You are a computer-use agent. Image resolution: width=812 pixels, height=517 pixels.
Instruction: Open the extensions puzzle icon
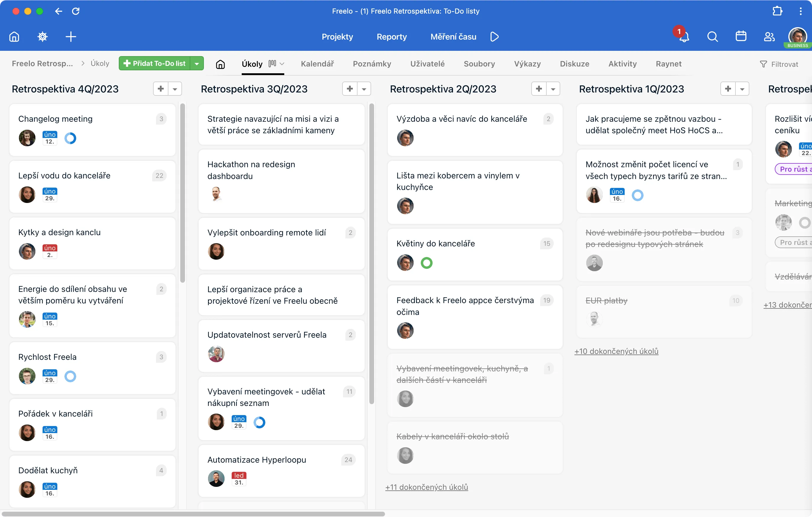tap(777, 11)
